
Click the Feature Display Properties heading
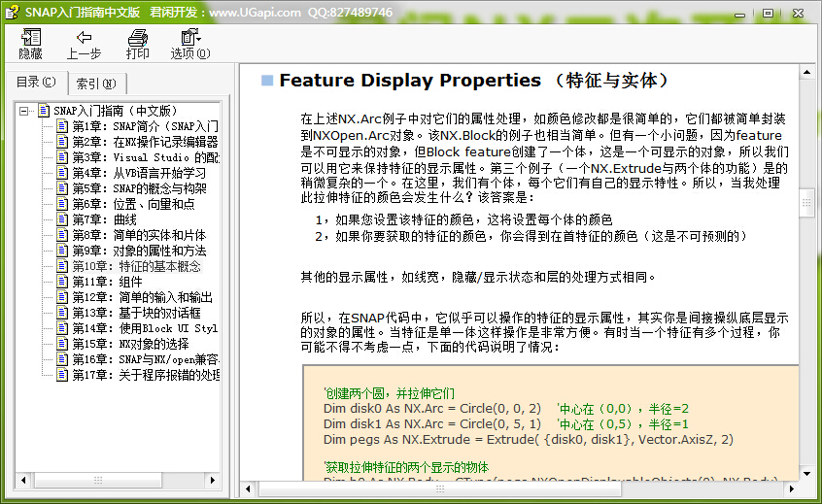coord(410,81)
